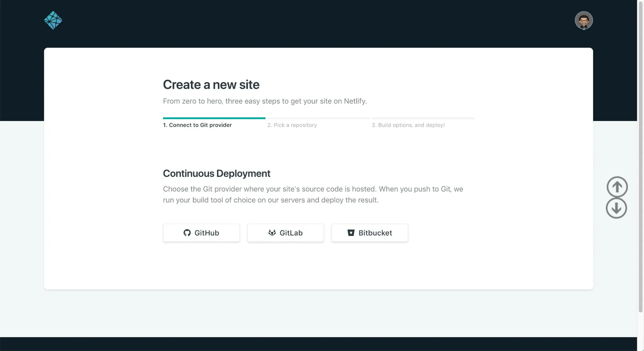This screenshot has width=644, height=351.
Task: Click the From zero to hero subtitle text
Action: [x=265, y=101]
